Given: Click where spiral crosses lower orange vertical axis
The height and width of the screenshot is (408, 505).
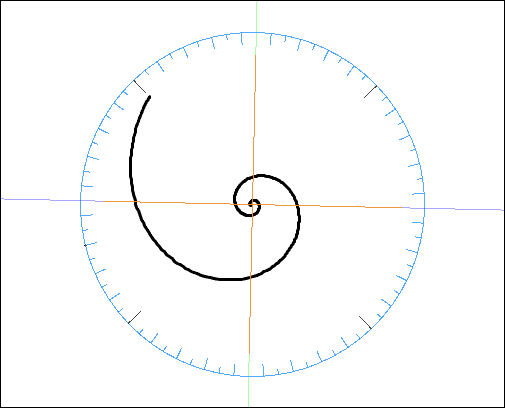Looking at the screenshot, I should (x=251, y=277).
